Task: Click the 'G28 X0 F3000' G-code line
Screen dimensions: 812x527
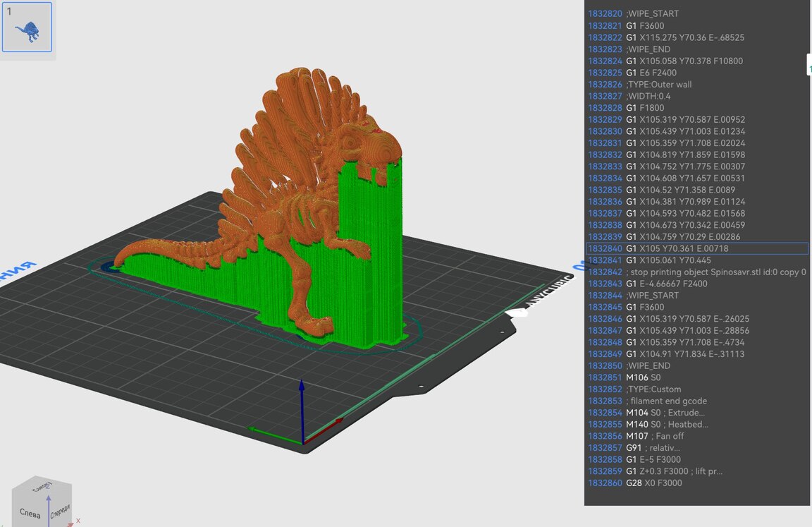Action: 653,483
